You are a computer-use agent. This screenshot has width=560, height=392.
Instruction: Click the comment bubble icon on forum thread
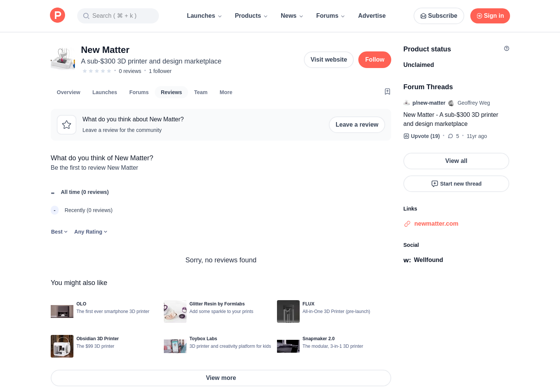pyautogui.click(x=450, y=136)
